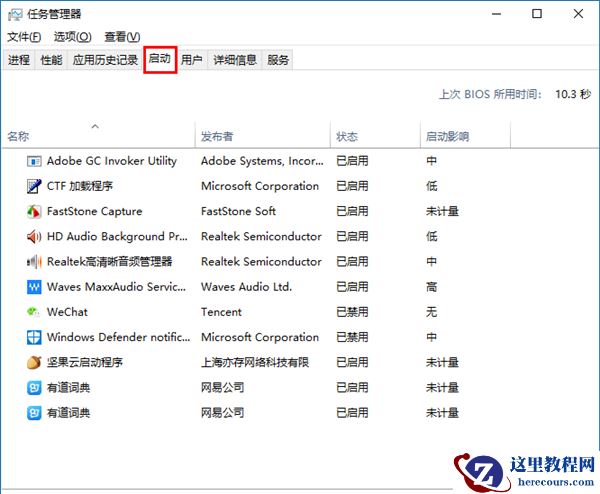Select the WeChat entry name
Viewport: 600px width, 494px height.
tap(67, 312)
